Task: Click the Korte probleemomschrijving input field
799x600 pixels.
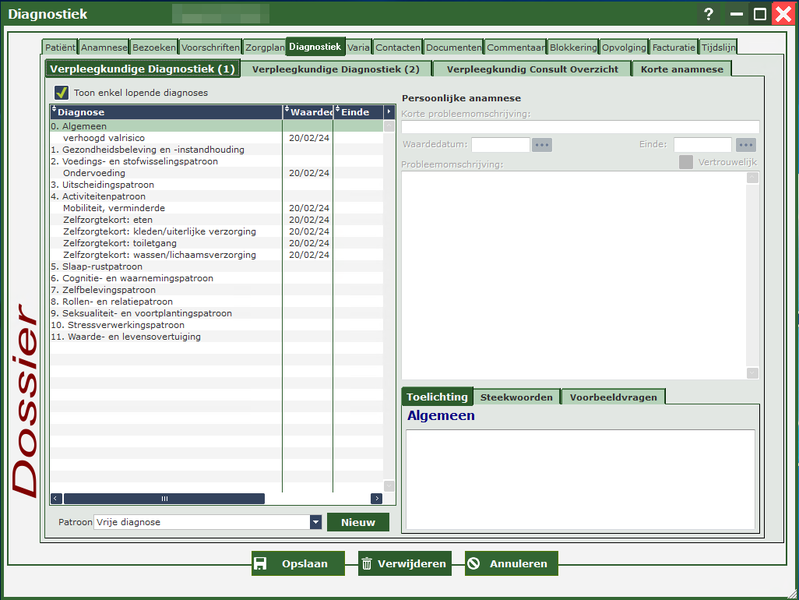Action: pos(579,127)
